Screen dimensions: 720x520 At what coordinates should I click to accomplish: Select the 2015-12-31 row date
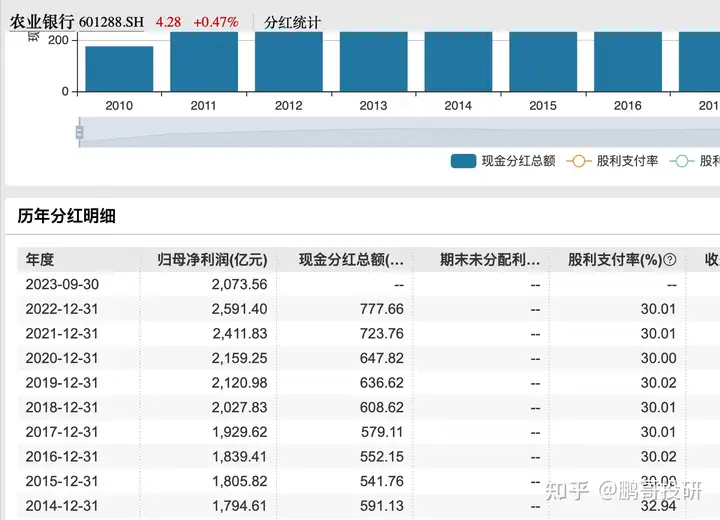coord(62,481)
